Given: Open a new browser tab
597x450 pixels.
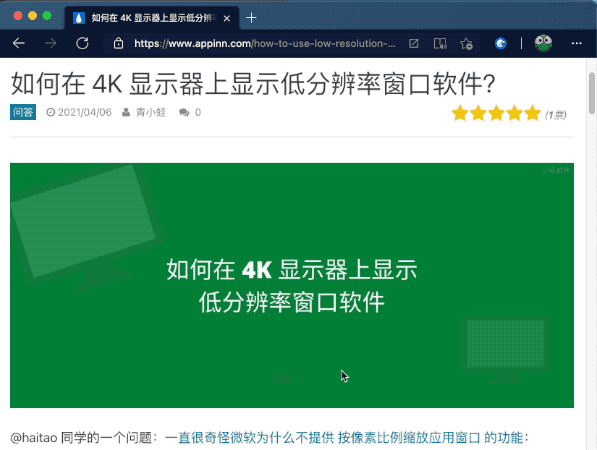Looking at the screenshot, I should 251,18.
